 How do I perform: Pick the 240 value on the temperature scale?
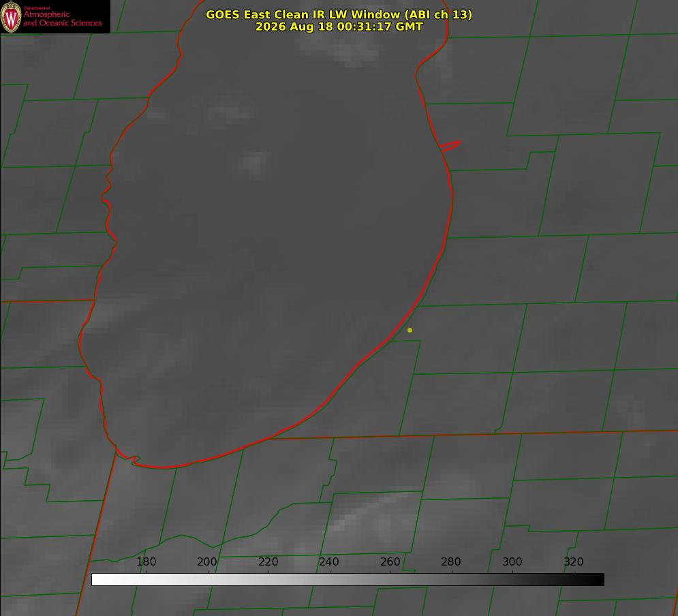pyautogui.click(x=329, y=561)
